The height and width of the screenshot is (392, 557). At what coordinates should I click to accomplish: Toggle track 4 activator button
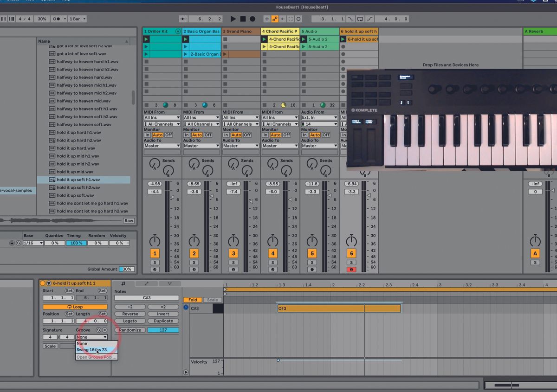(x=273, y=253)
